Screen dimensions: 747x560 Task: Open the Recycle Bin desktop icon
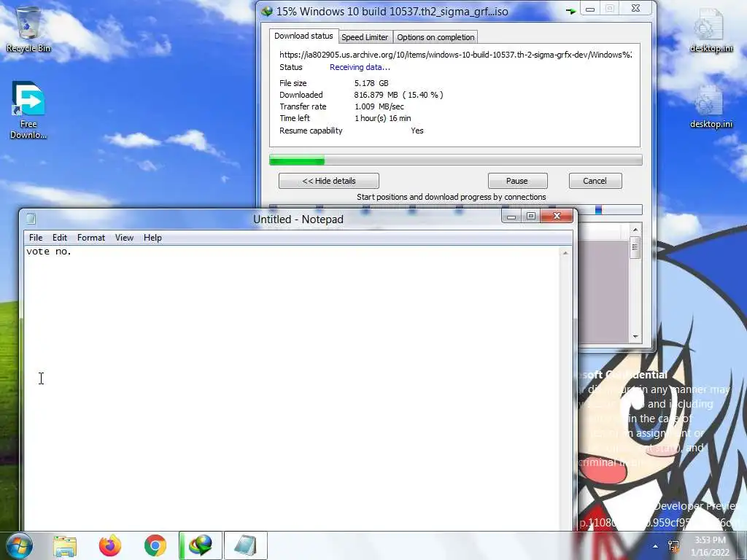[x=28, y=28]
